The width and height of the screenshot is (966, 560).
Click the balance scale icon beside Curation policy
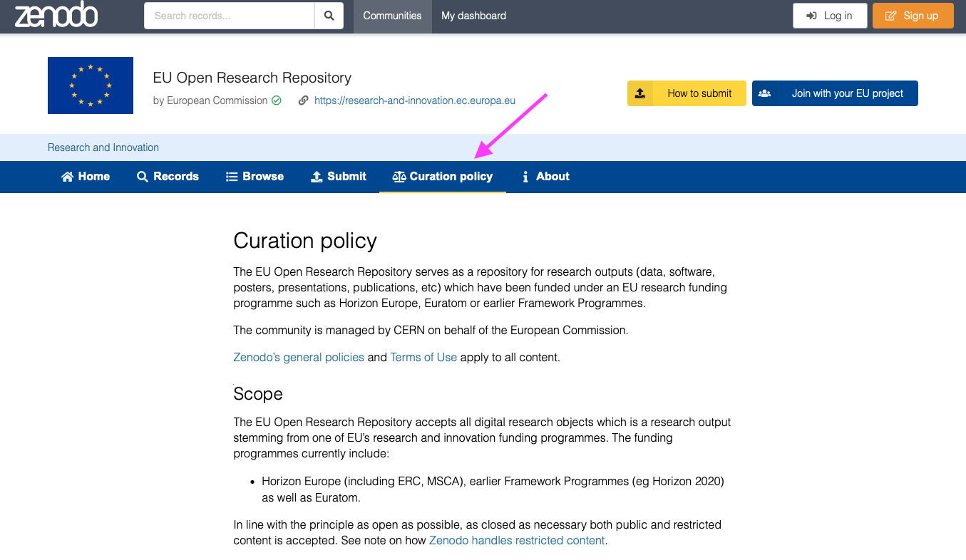click(x=399, y=177)
